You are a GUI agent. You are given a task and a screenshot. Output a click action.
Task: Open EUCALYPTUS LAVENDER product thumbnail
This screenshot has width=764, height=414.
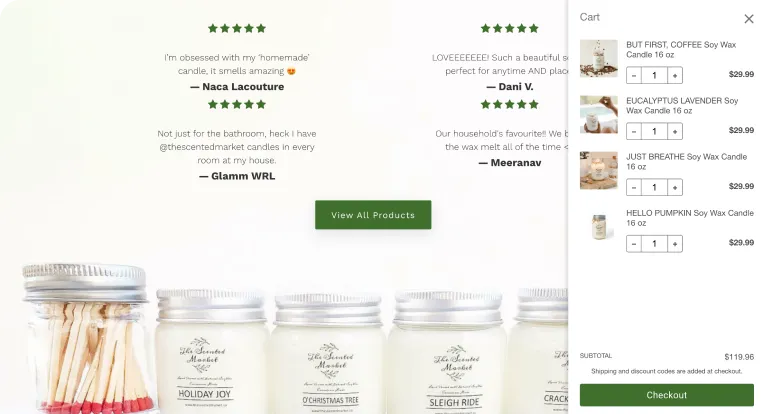pyautogui.click(x=599, y=114)
